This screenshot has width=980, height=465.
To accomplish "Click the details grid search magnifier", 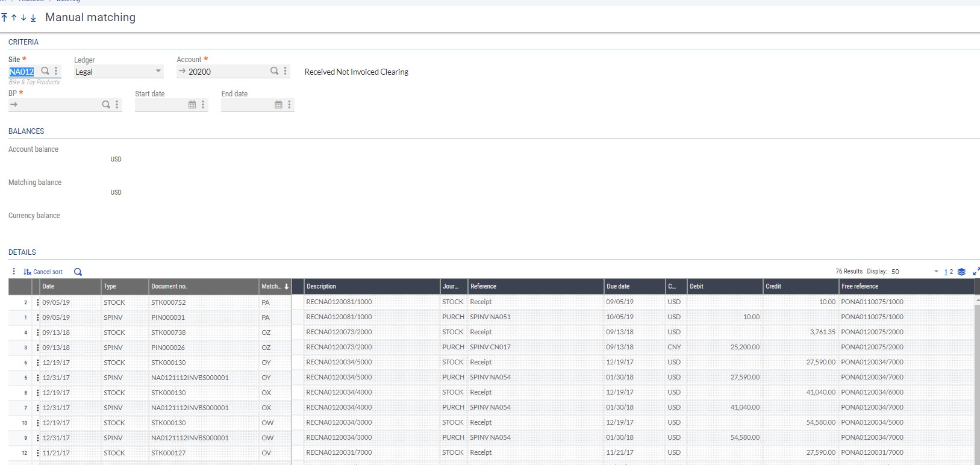I will coord(78,272).
